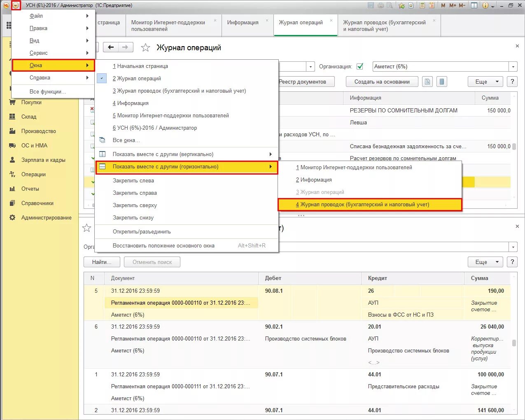
Task: Click the M+ memory add button
Action: point(453,5)
